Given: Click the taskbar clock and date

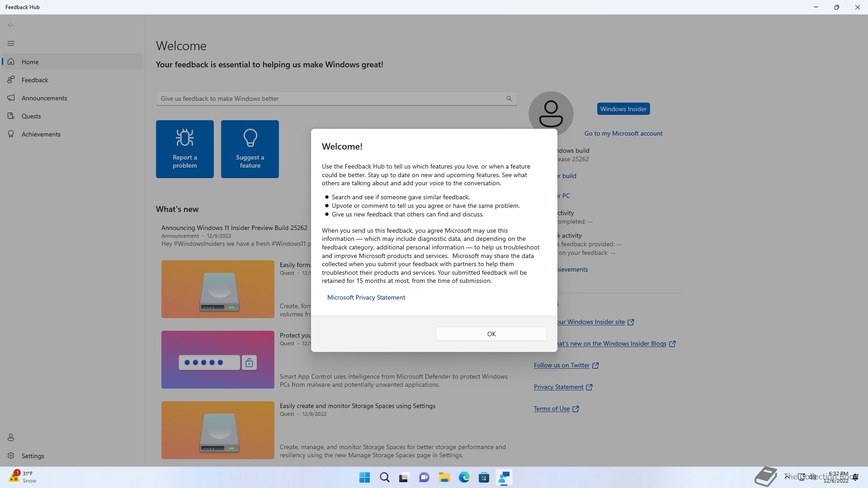Looking at the screenshot, I should pyautogui.click(x=836, y=477).
